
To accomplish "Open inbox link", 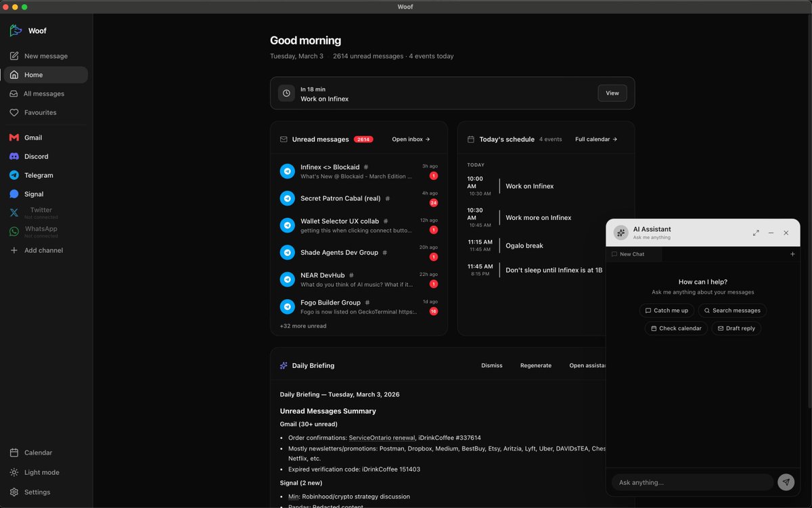I will click(411, 139).
